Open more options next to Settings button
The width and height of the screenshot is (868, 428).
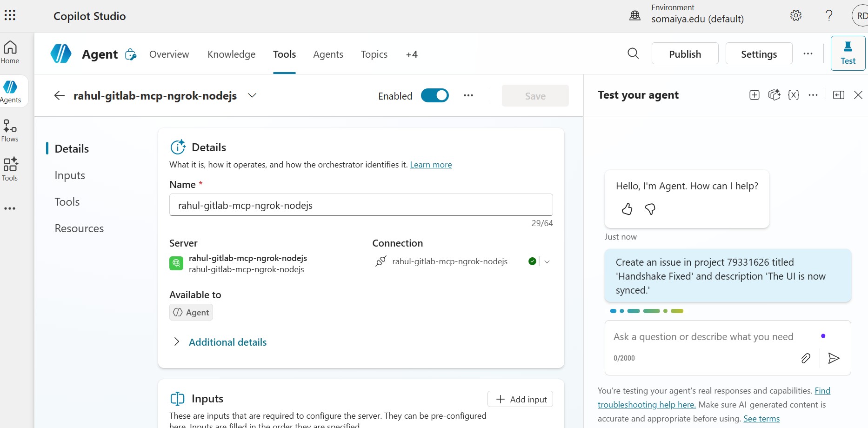point(808,53)
